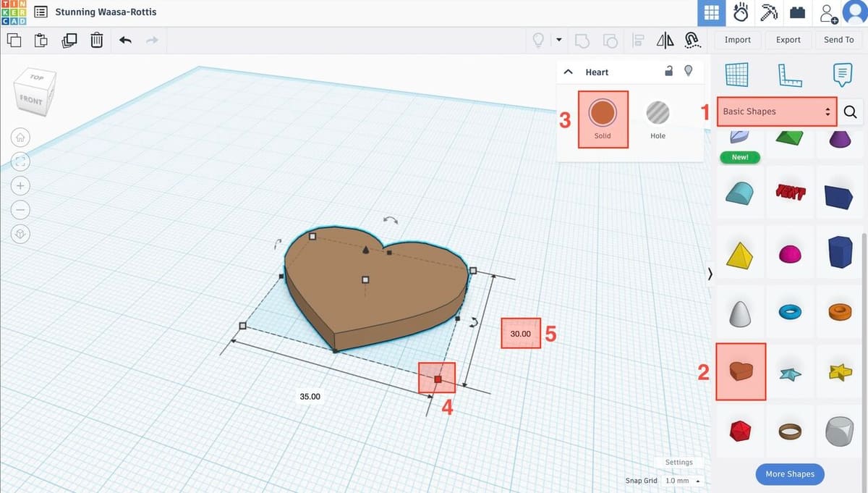Click the Zoom out button

coord(21,210)
